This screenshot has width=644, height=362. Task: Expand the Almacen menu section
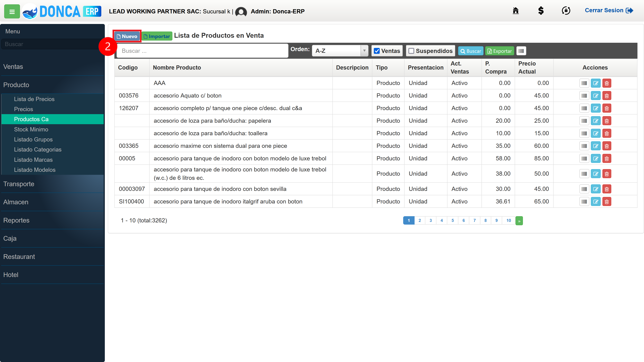pyautogui.click(x=52, y=202)
